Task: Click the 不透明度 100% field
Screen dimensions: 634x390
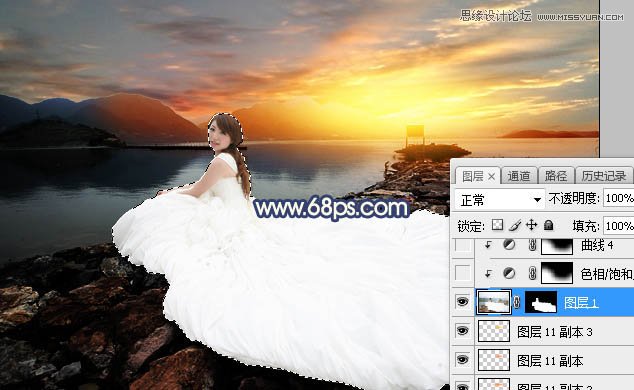Action: [619, 198]
